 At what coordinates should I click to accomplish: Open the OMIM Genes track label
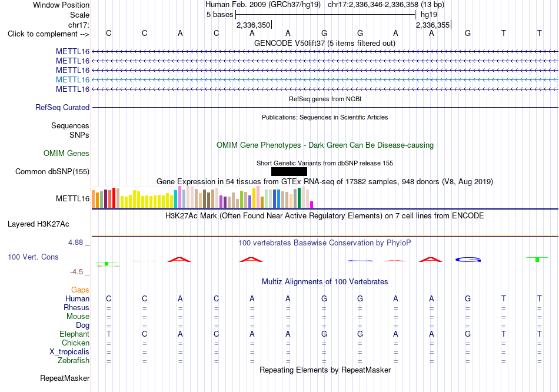[x=66, y=154]
